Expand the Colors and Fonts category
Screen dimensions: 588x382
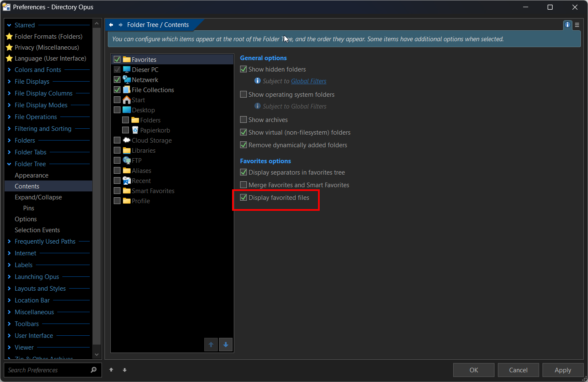[x=9, y=70]
